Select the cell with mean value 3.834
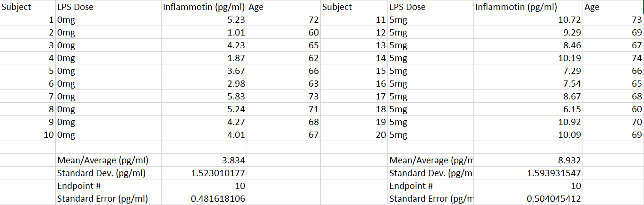Image resolution: width=644 pixels, height=205 pixels. pos(204,160)
